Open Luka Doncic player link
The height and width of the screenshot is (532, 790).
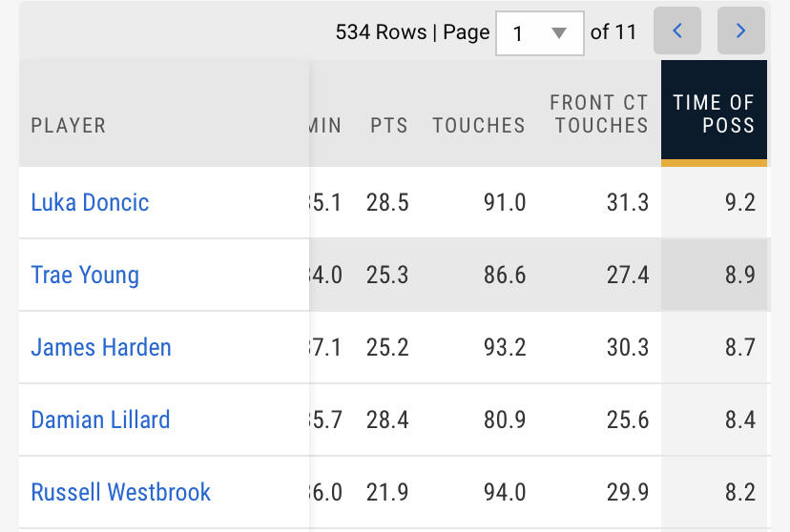pos(91,202)
